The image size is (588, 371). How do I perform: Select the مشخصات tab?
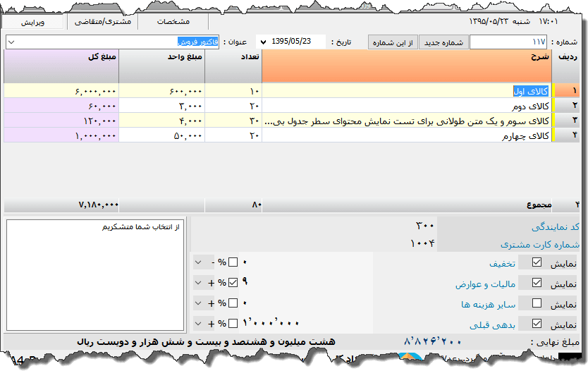[x=173, y=22]
